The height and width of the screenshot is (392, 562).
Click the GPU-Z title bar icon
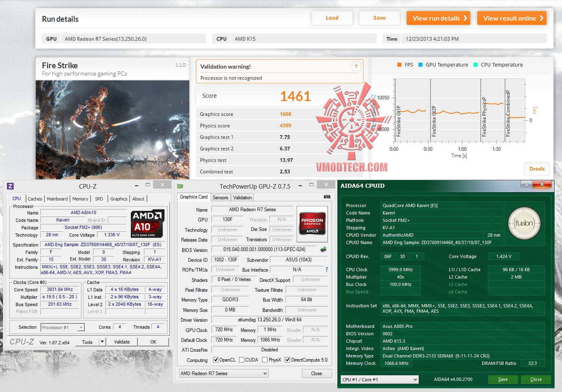pyautogui.click(x=180, y=186)
